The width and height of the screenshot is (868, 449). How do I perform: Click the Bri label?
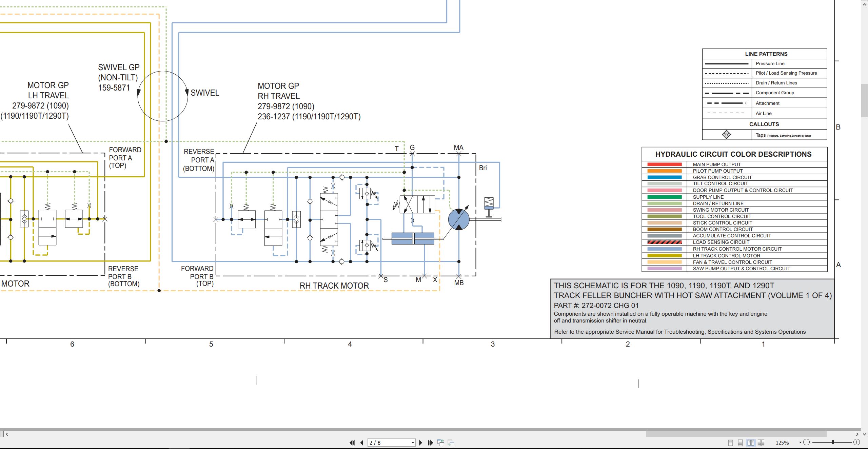pyautogui.click(x=483, y=168)
